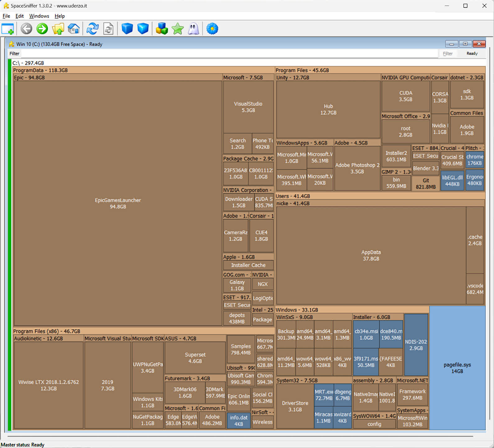Click the Filter button beside Ready
This screenshot has height=448, width=494.
tap(448, 54)
